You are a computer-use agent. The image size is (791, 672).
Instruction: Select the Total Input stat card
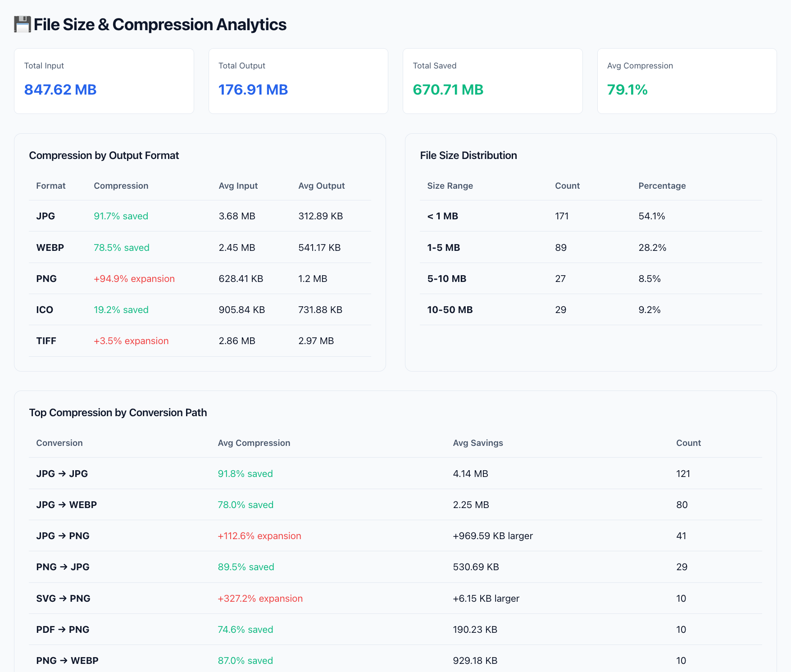coord(104,81)
